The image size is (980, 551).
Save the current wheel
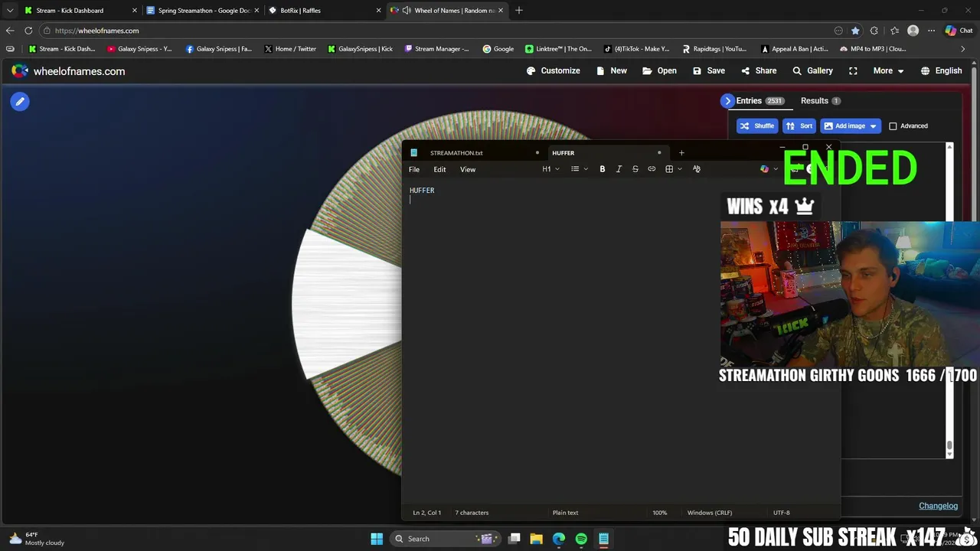708,70
